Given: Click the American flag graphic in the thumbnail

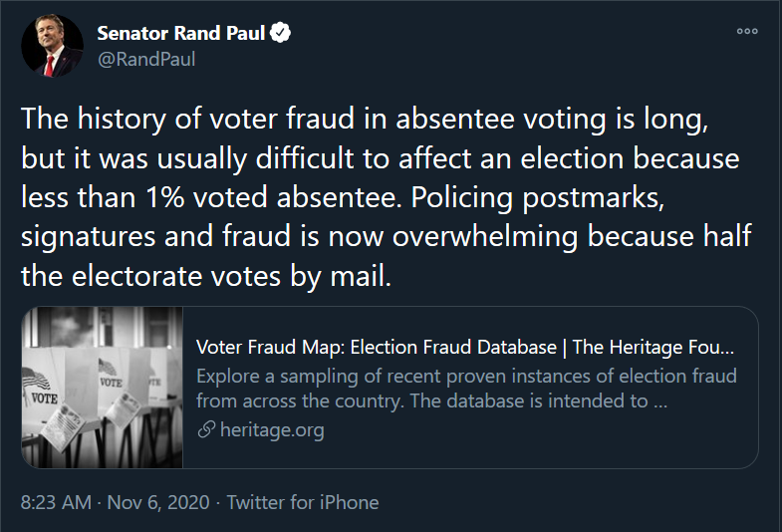Looking at the screenshot, I should pyautogui.click(x=37, y=379).
